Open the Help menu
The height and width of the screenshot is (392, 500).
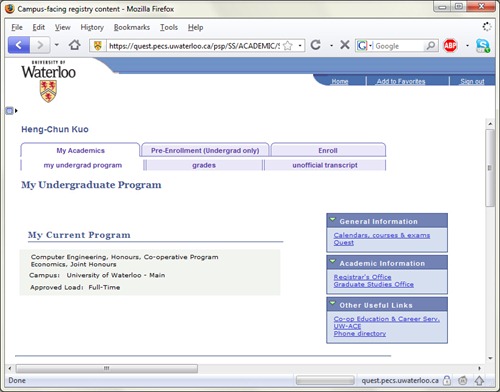coord(195,27)
